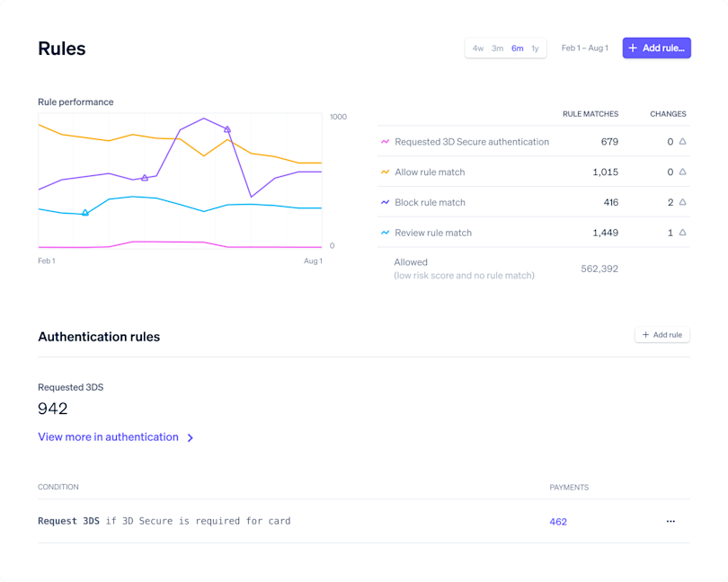Click the changes delta icon for Review rule match
The image size is (728, 582).
tap(682, 232)
